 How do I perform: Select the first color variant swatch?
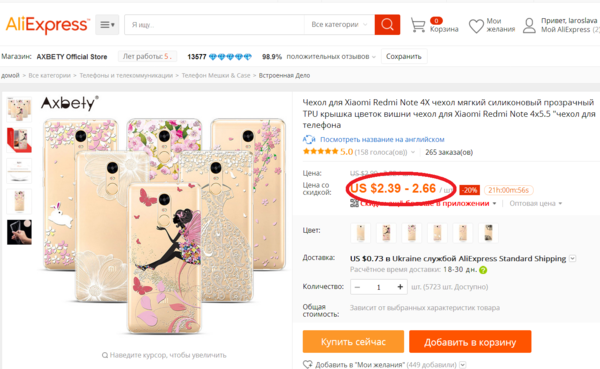click(x=360, y=233)
